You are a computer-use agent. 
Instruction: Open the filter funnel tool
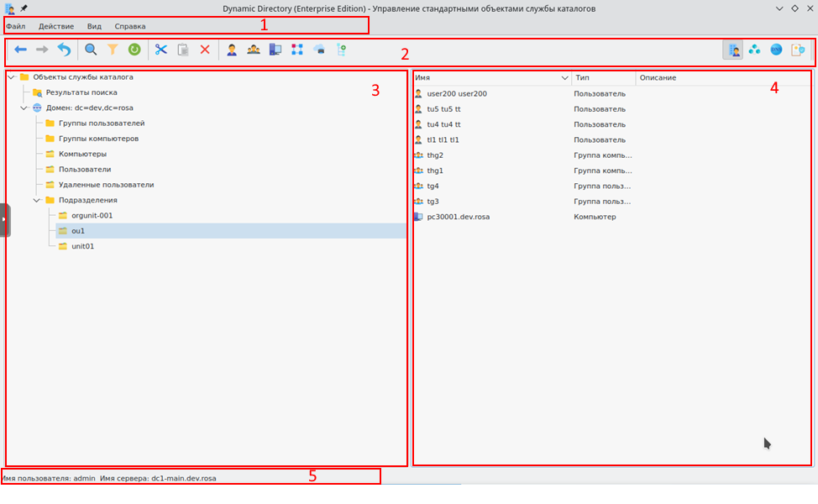click(x=113, y=50)
